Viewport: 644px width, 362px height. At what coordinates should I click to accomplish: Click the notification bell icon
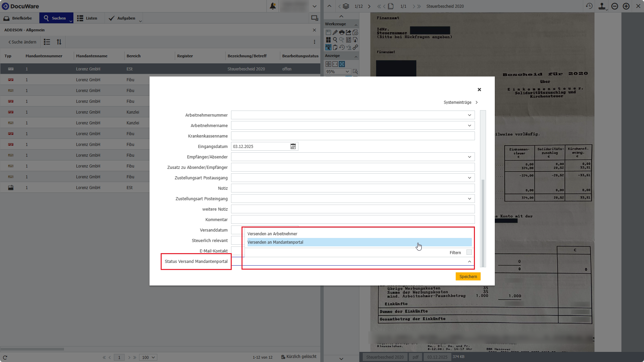pos(273,6)
